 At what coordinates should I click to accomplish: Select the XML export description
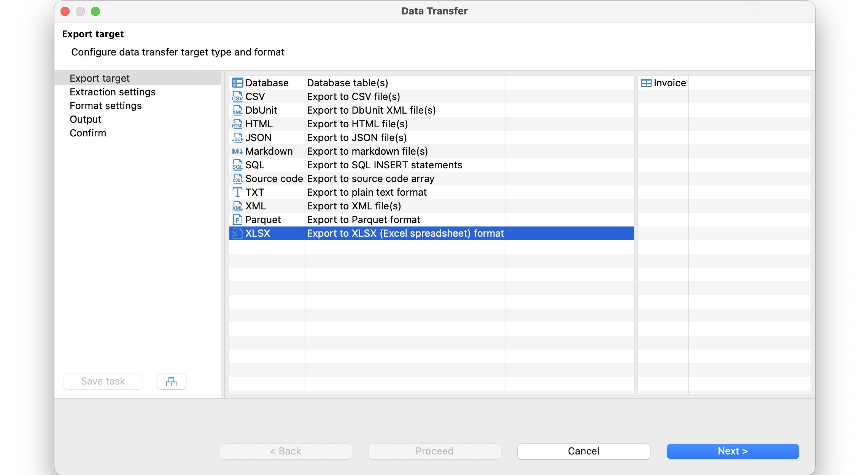(354, 206)
